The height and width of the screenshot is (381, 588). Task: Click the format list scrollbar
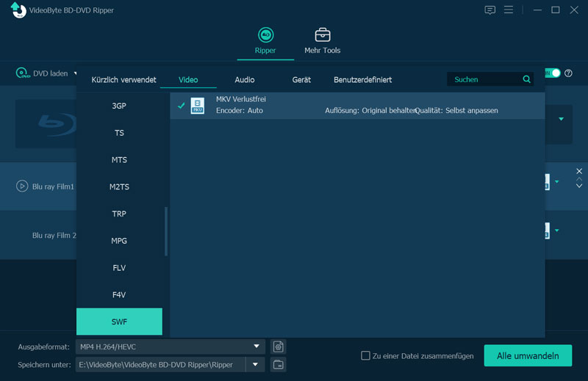pos(166,231)
